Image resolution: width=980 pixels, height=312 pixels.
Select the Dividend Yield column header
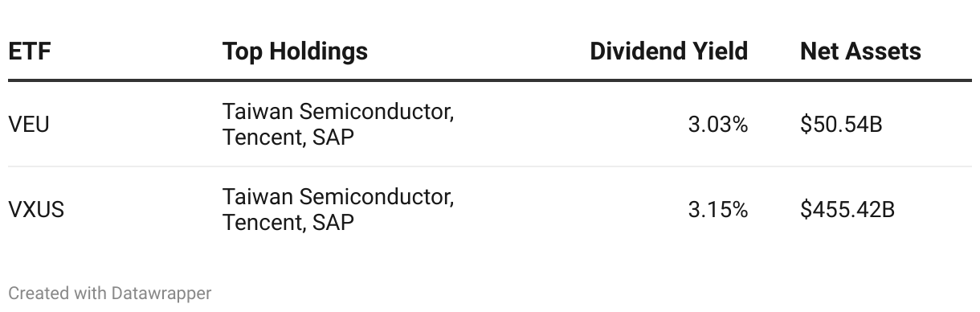pos(668,51)
